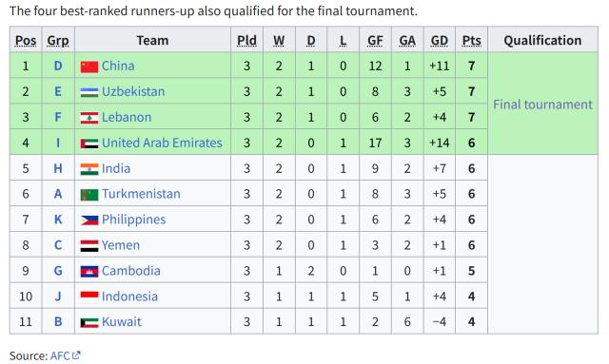
Task: Click the Grp column header
Action: pos(58,40)
